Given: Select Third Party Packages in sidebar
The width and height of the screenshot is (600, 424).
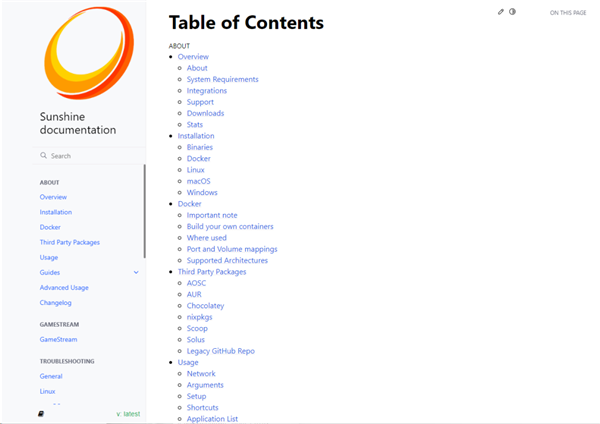Looking at the screenshot, I should click(69, 242).
